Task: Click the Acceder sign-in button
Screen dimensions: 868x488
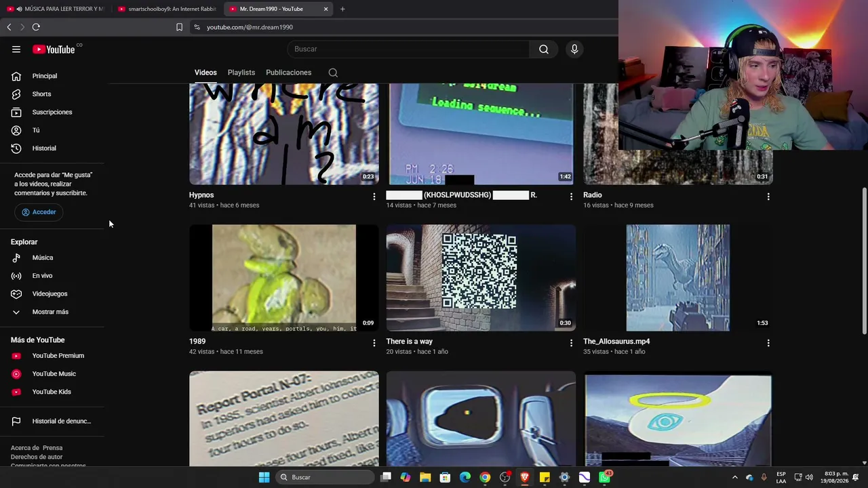Action: [39, 212]
